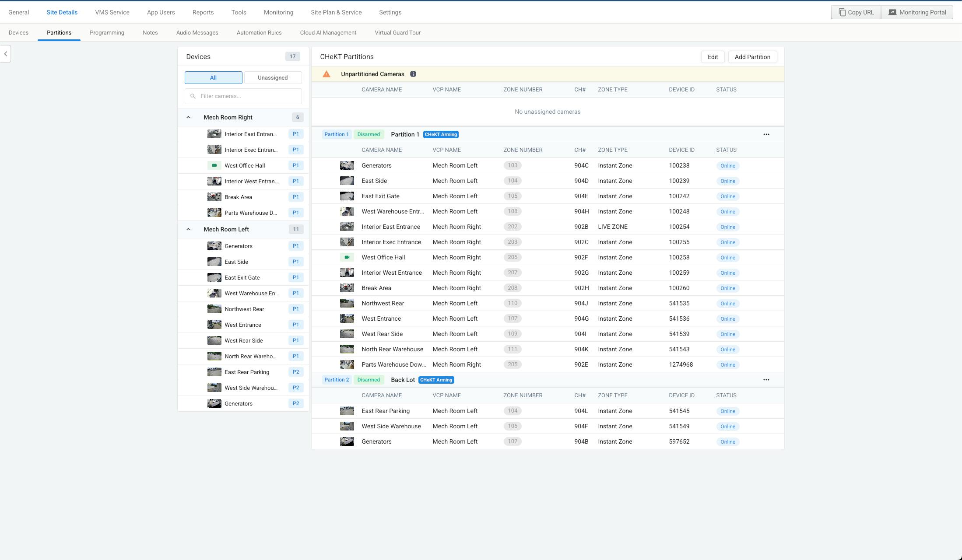Click Partition 2 blue label badge
Viewport: 962px width, 560px height.
click(x=336, y=380)
